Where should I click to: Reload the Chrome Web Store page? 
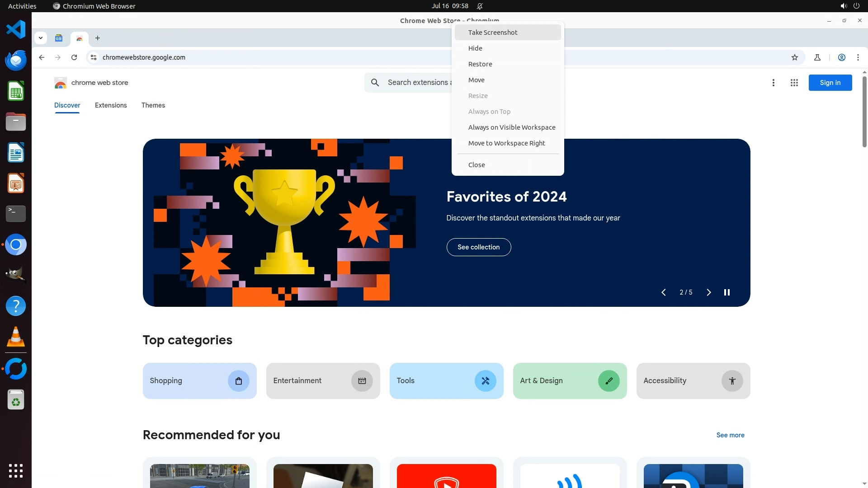point(74,57)
